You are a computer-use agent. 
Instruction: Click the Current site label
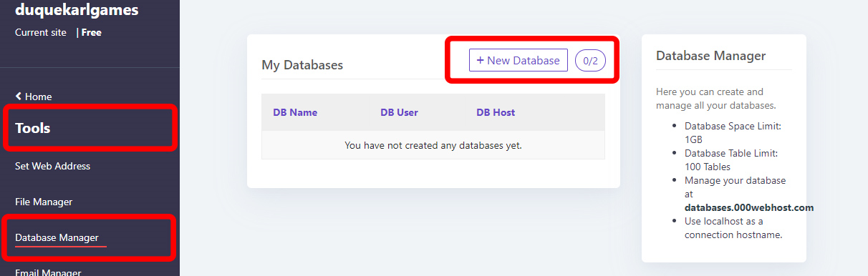41,32
